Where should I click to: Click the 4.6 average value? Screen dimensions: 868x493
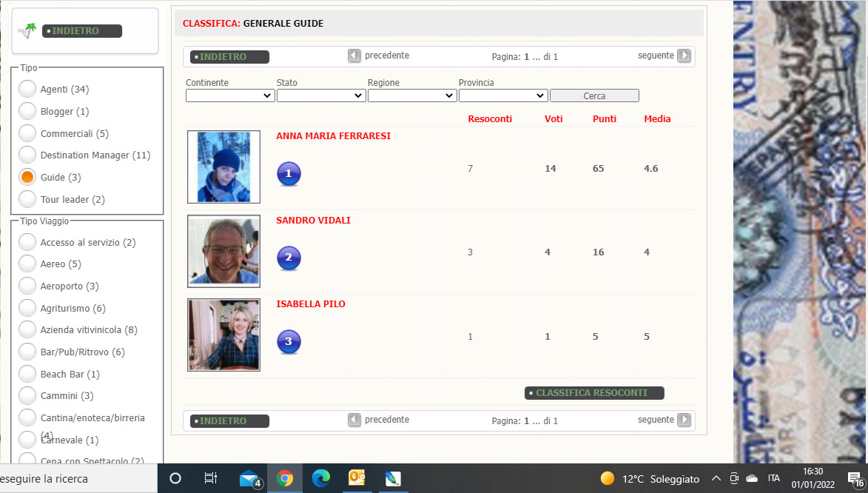651,168
